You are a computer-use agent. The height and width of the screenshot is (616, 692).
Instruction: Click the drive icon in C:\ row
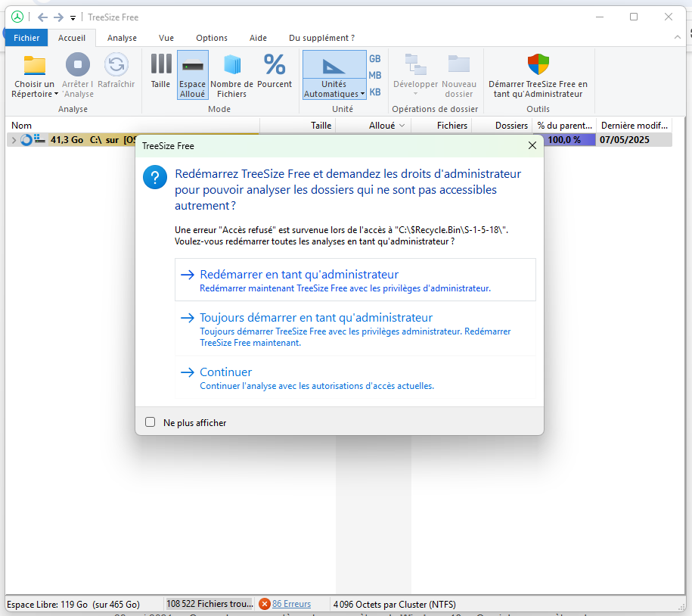click(40, 139)
